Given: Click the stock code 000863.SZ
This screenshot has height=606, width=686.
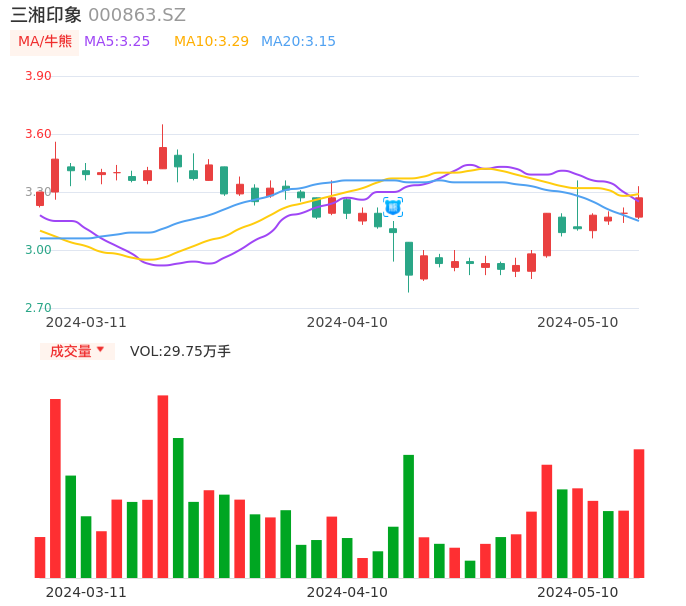Looking at the screenshot, I should 137,15.
